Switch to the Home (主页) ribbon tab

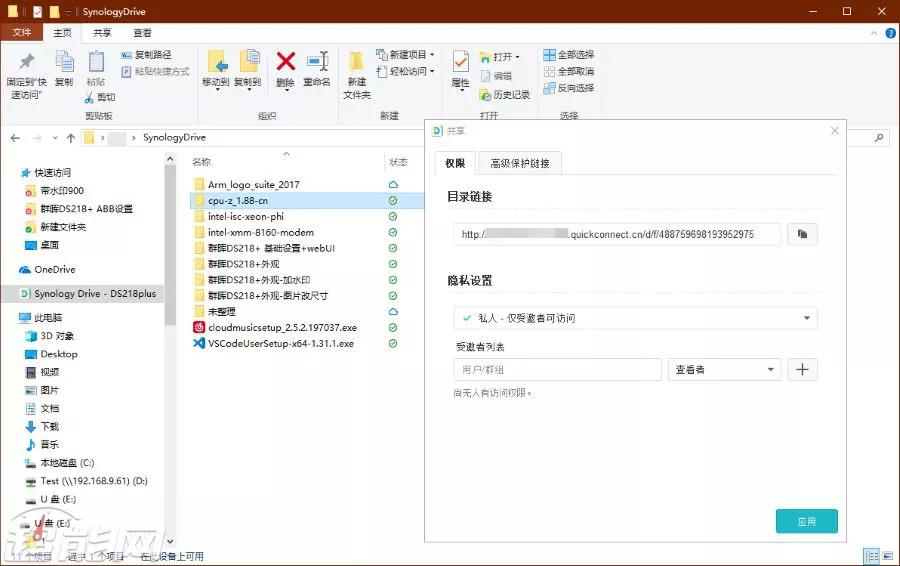[x=63, y=33]
